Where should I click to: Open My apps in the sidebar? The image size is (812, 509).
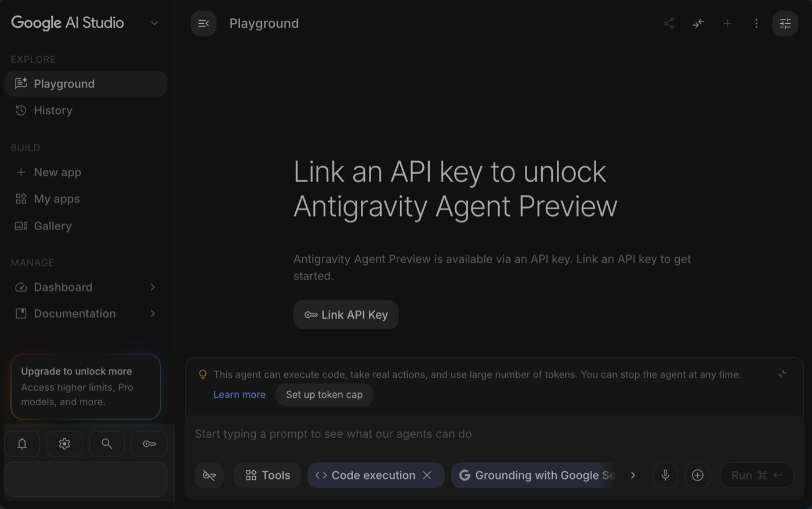pos(86,199)
